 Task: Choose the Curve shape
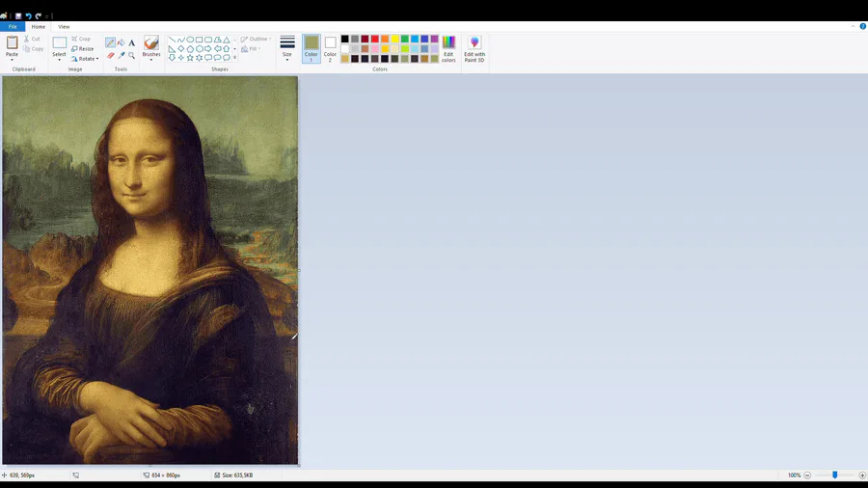180,40
